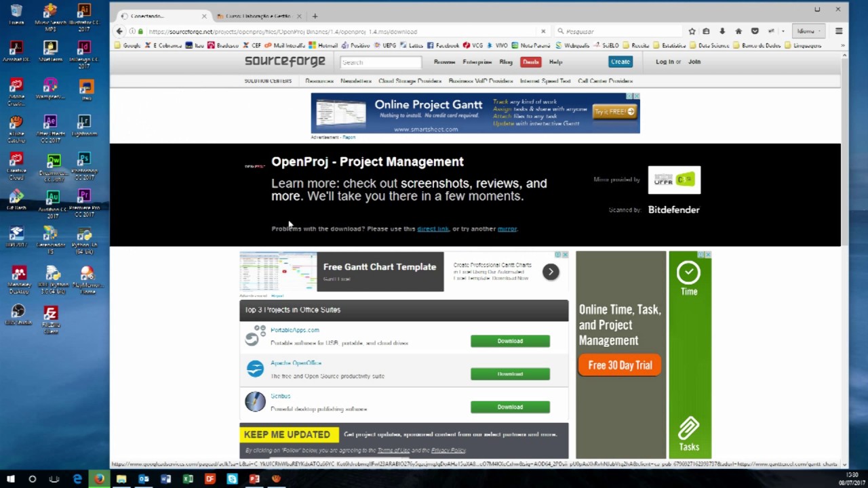This screenshot has height=488, width=868.
Task: Stop loading the page with the address bar X
Action: pyautogui.click(x=542, y=31)
